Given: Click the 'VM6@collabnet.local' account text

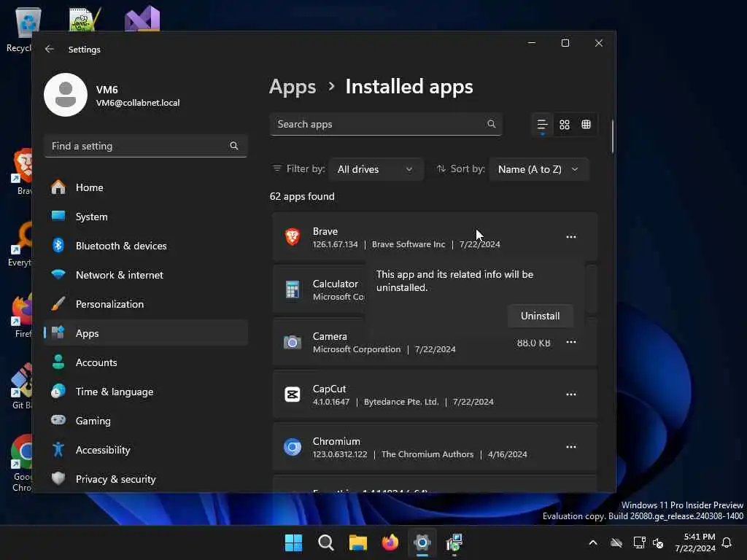Looking at the screenshot, I should pyautogui.click(x=138, y=103).
